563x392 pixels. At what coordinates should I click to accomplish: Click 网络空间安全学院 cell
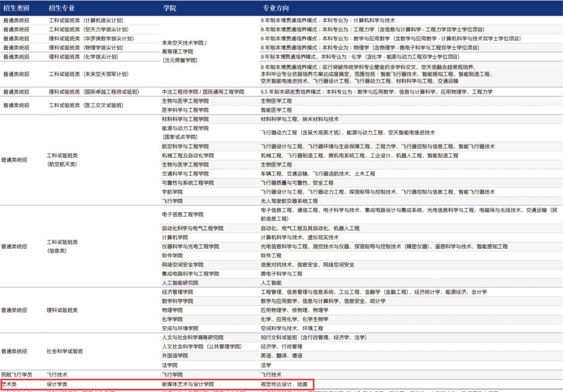[x=183, y=264]
